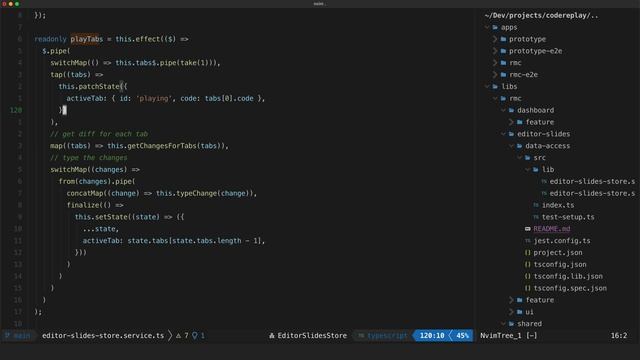The width and height of the screenshot is (640, 360).
Task: Click the editor-slides folder icon
Action: click(x=511, y=134)
